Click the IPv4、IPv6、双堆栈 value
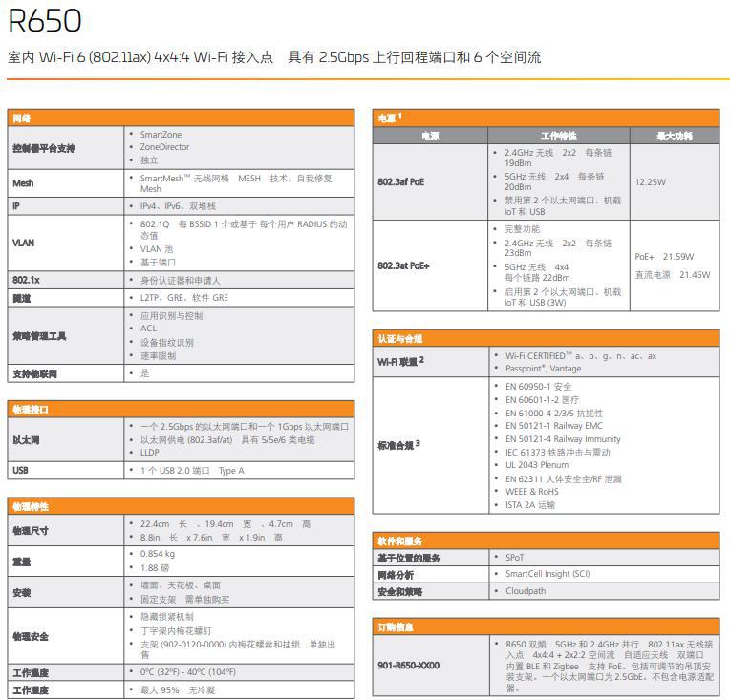 178,205
